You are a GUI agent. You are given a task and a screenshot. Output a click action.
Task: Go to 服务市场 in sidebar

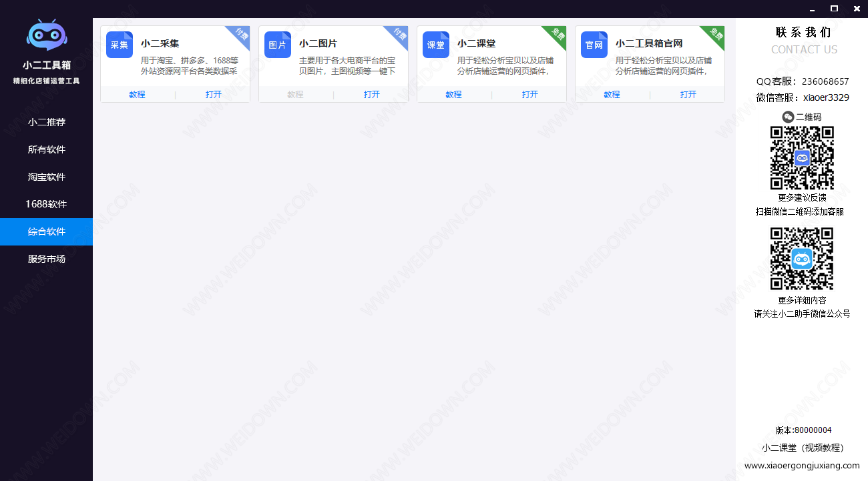tap(47, 259)
